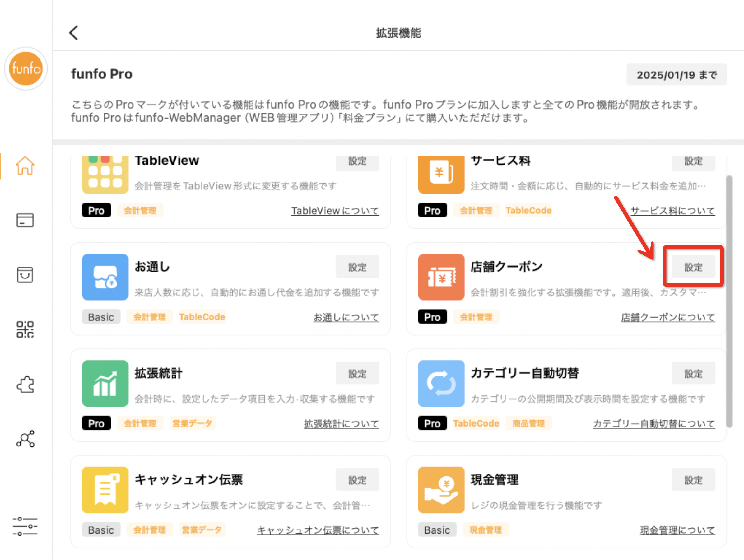This screenshot has width=744, height=560.
Task: Open the 拡張統計について link
Action: 342,424
